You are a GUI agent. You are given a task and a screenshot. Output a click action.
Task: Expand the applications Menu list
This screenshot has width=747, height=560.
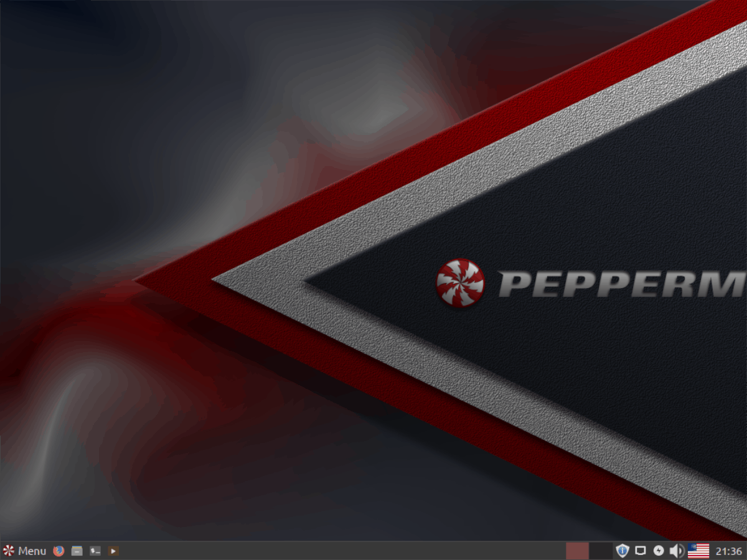coord(31,551)
